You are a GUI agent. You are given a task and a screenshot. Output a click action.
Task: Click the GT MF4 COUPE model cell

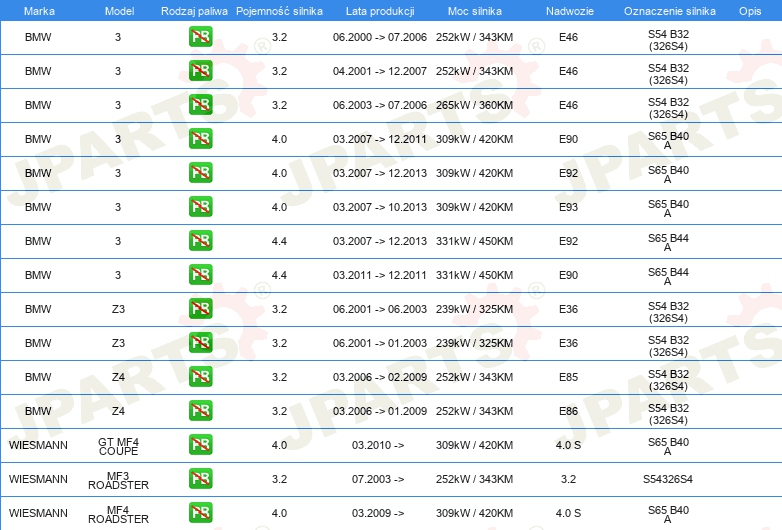(118, 446)
